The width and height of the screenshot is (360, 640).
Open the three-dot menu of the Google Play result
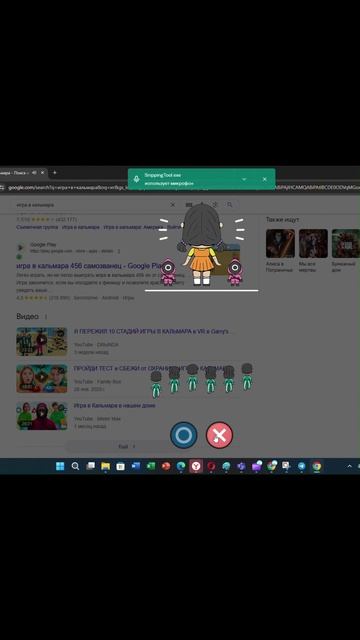tap(119, 251)
